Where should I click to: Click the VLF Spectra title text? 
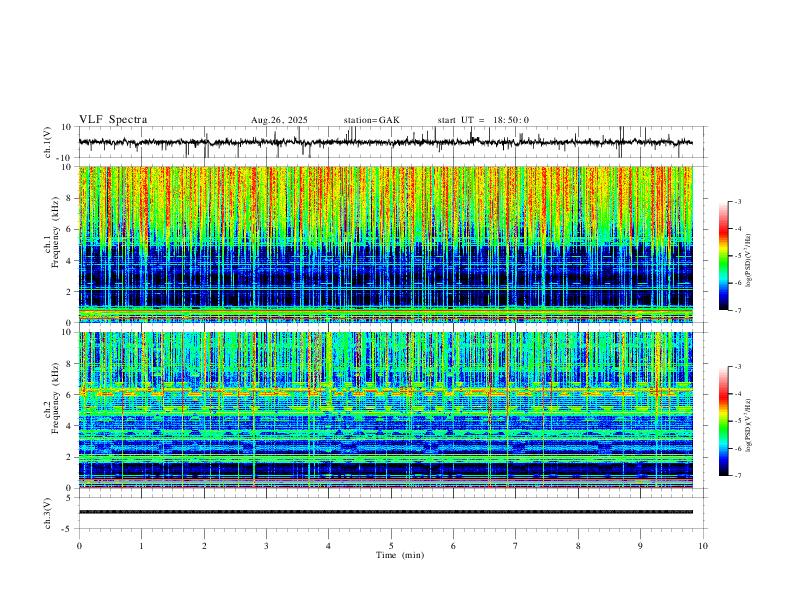[113, 120]
